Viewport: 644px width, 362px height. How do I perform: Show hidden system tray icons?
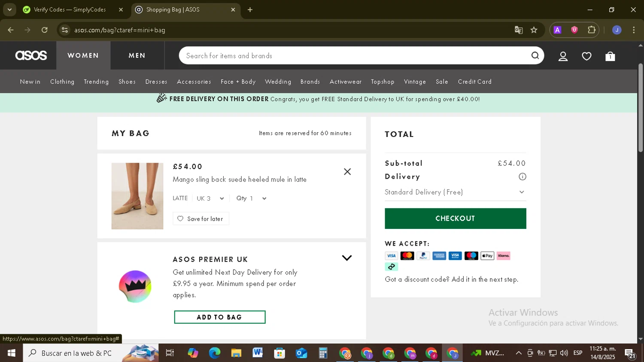click(x=518, y=353)
